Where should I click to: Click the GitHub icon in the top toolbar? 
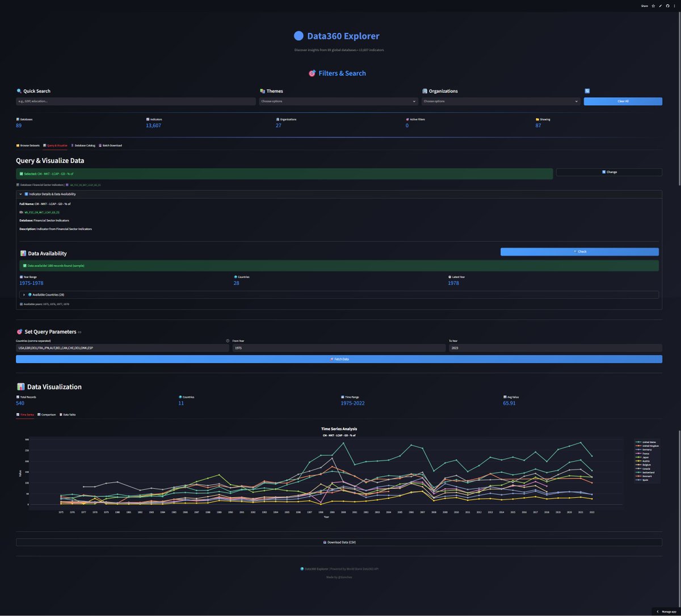(x=668, y=6)
